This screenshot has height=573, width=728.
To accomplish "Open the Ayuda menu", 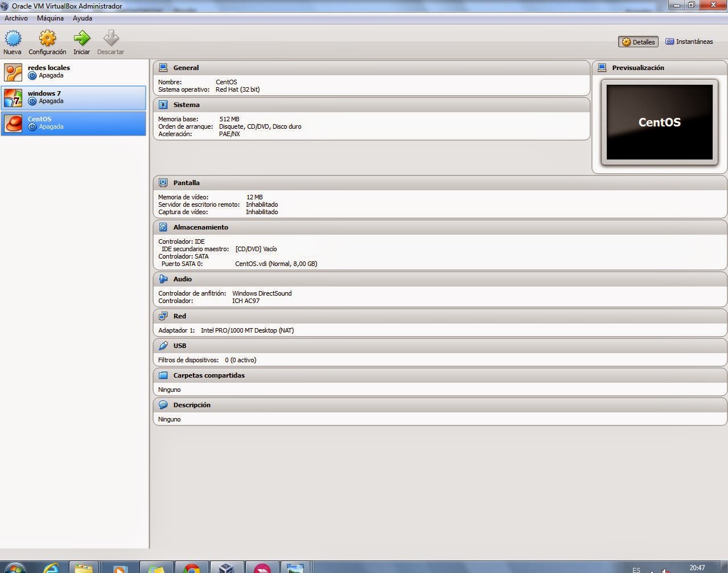I will click(x=83, y=18).
